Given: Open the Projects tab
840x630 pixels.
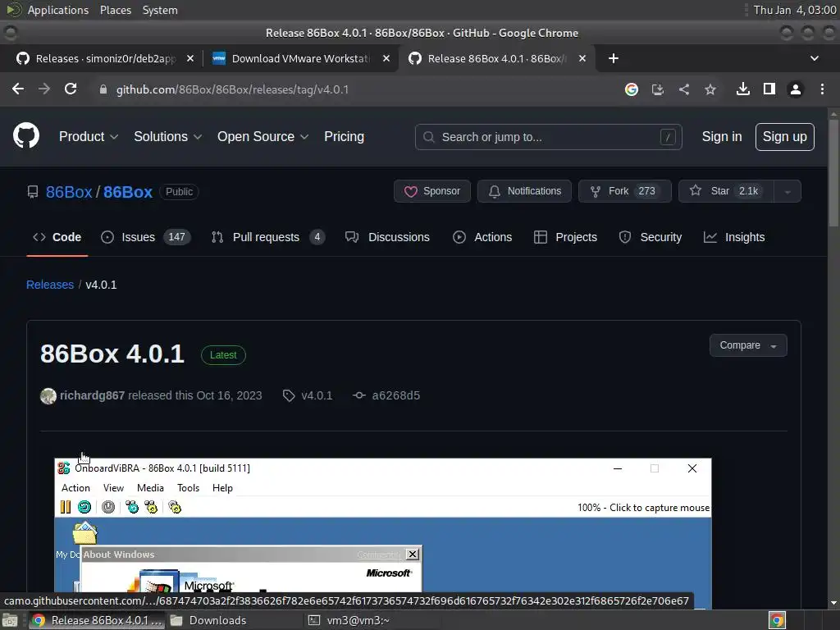Looking at the screenshot, I should [565, 237].
